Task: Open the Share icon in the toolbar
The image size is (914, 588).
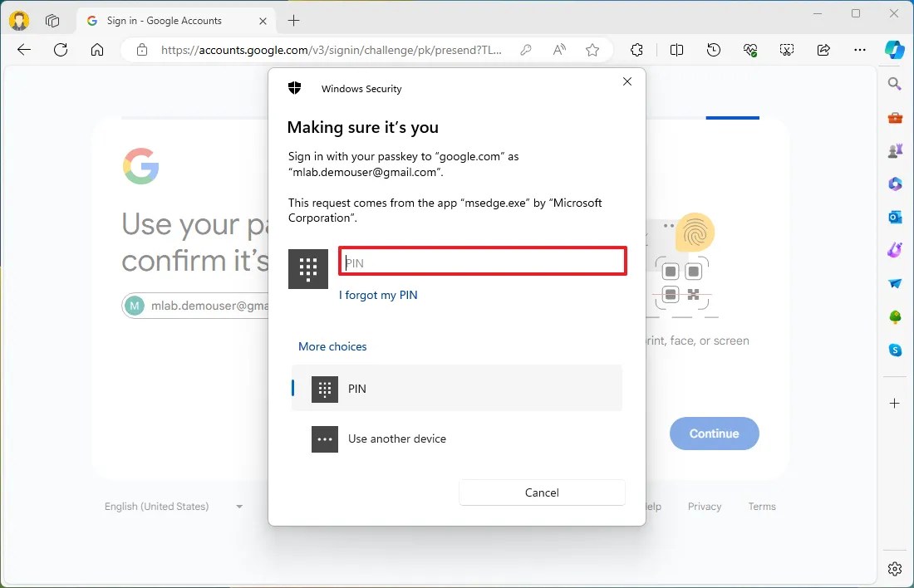Action: point(823,50)
